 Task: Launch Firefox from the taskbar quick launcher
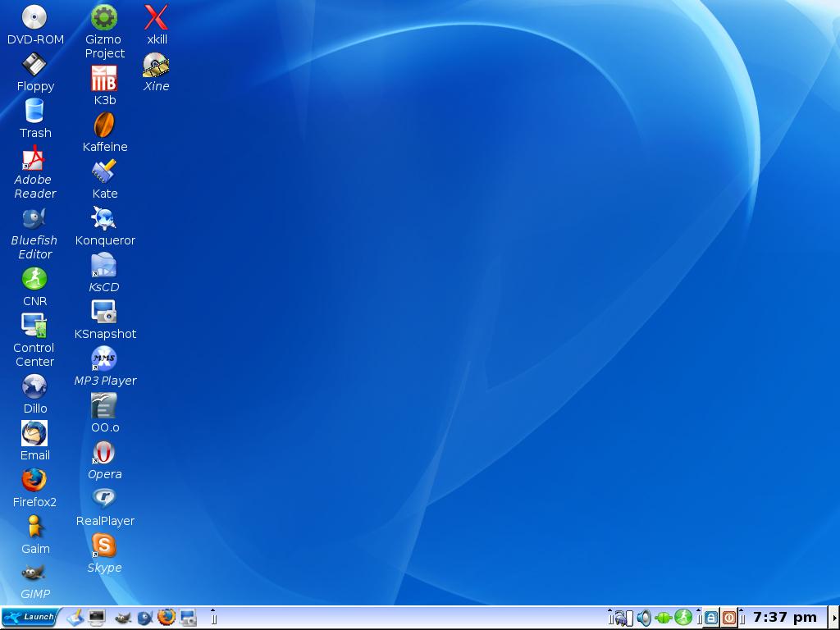[167, 617]
